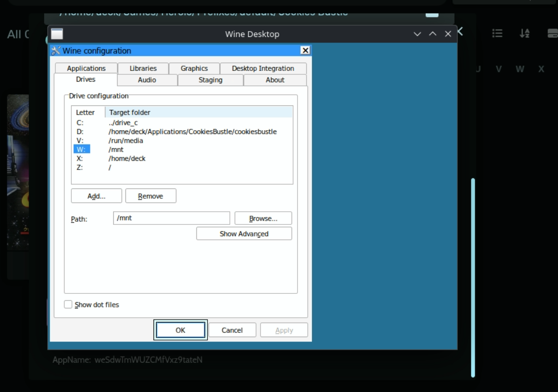Select the Drives tab
The width and height of the screenshot is (558, 392).
point(86,79)
